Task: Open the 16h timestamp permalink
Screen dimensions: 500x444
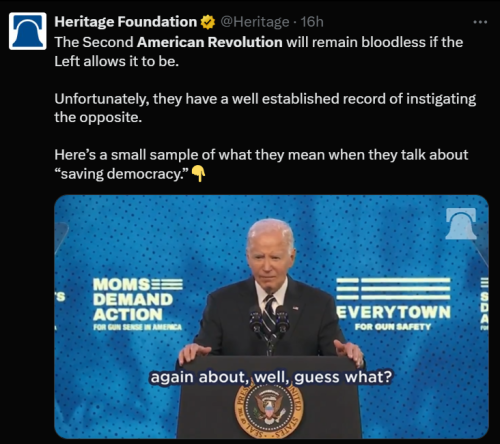Action: [x=312, y=22]
